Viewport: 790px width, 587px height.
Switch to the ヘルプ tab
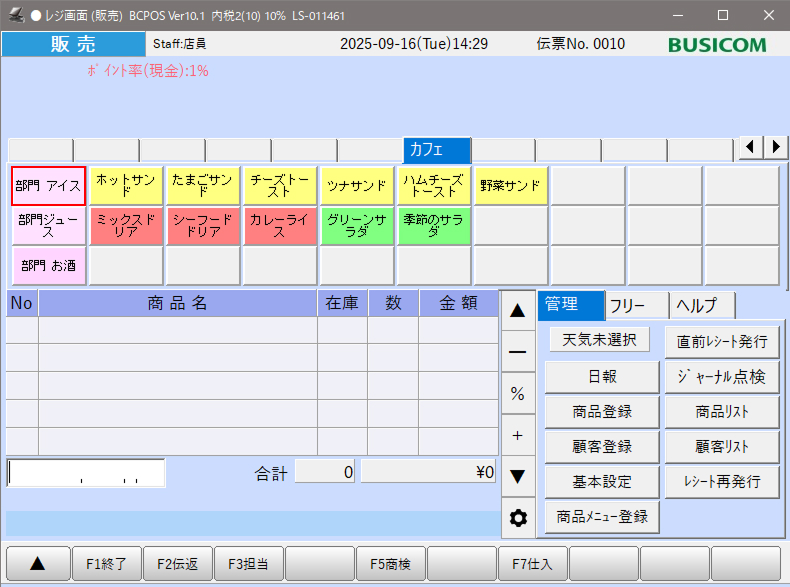pyautogui.click(x=702, y=306)
